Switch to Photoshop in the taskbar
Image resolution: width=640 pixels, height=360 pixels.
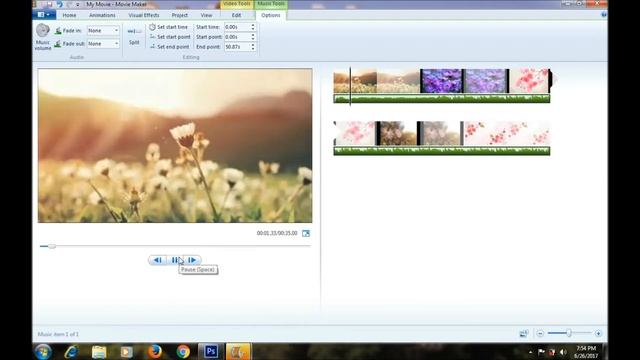[211, 351]
